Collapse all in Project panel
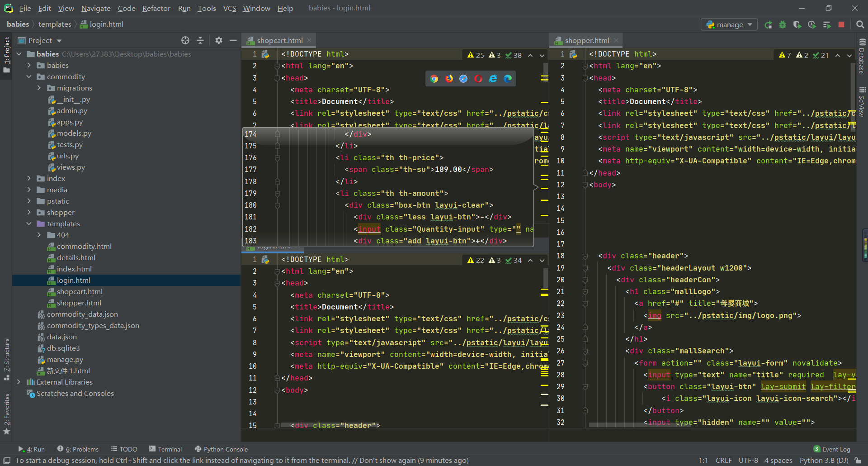 pyautogui.click(x=200, y=40)
